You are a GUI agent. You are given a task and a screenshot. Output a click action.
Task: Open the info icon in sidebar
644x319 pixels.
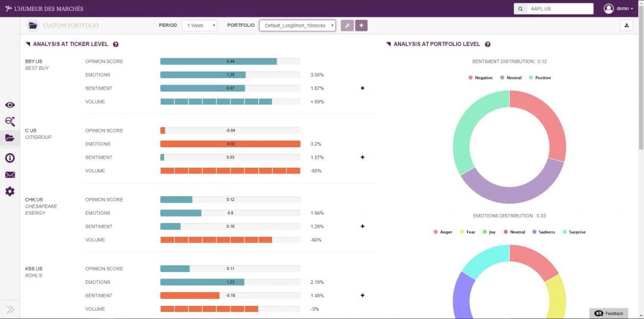pos(10,158)
